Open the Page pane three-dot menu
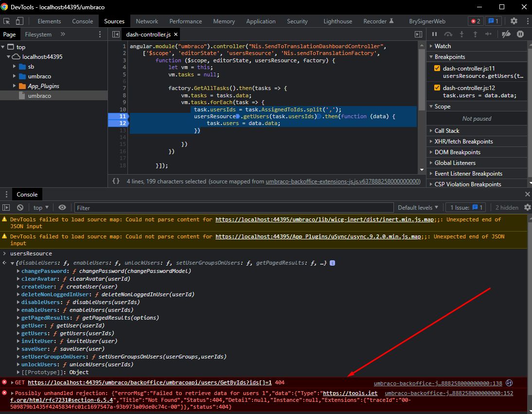The width and height of the screenshot is (532, 414). click(x=100, y=34)
